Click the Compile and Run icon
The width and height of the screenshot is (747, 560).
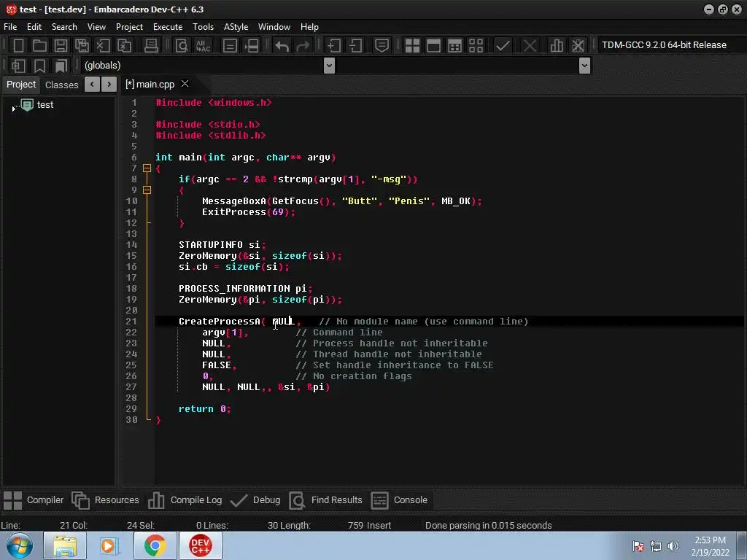(x=455, y=45)
